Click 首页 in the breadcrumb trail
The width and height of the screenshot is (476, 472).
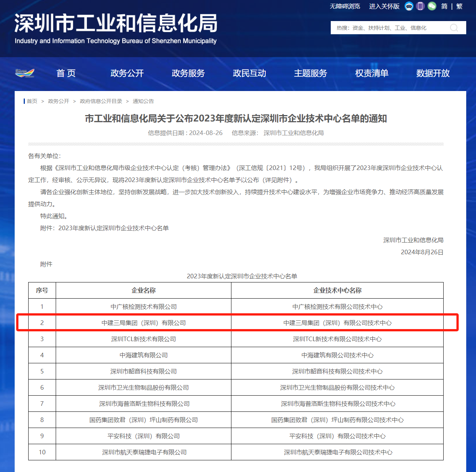tap(32, 101)
